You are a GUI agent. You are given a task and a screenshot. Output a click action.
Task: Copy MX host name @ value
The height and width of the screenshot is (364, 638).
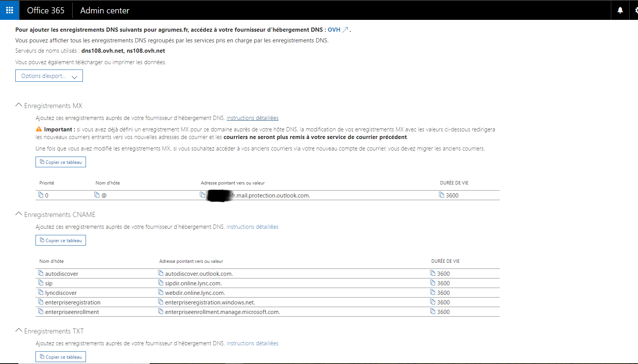click(97, 195)
